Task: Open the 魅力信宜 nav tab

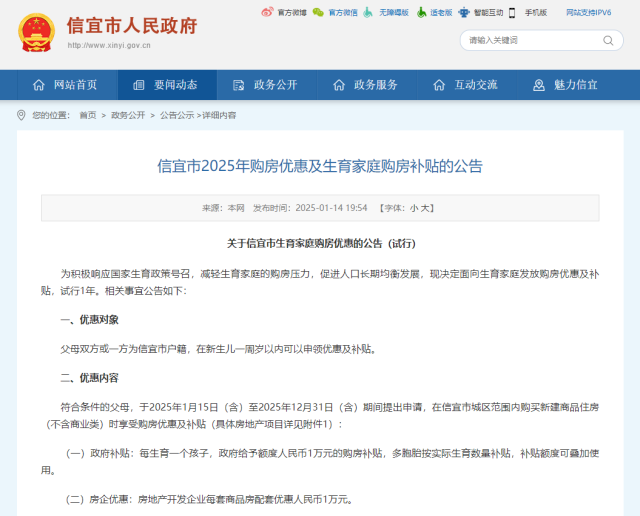Action: tap(567, 85)
